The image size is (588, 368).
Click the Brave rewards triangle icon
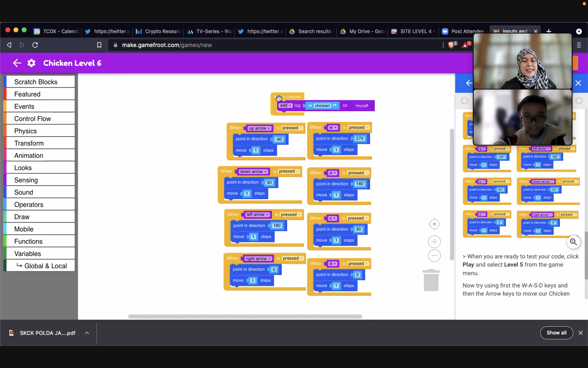coord(465,45)
